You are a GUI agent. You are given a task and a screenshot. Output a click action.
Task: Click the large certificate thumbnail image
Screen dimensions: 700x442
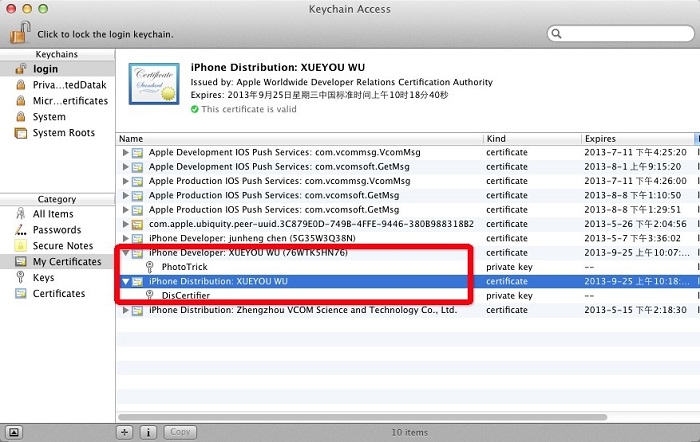click(154, 83)
